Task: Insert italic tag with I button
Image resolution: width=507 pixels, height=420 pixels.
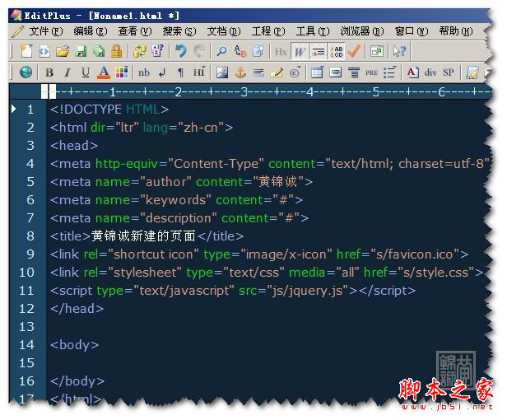Action: point(67,72)
